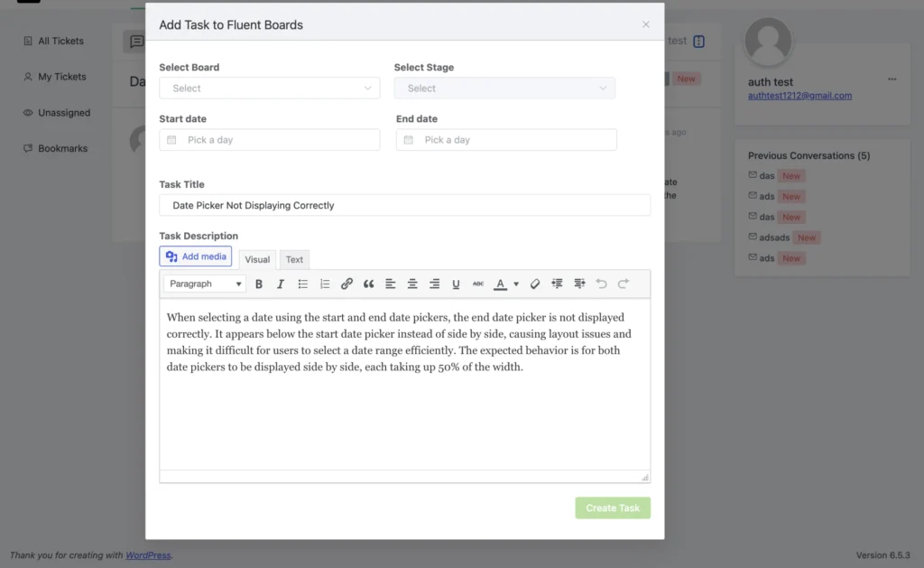Close the Add Task dialog
Image resolution: width=924 pixels, height=568 pixels.
(646, 24)
